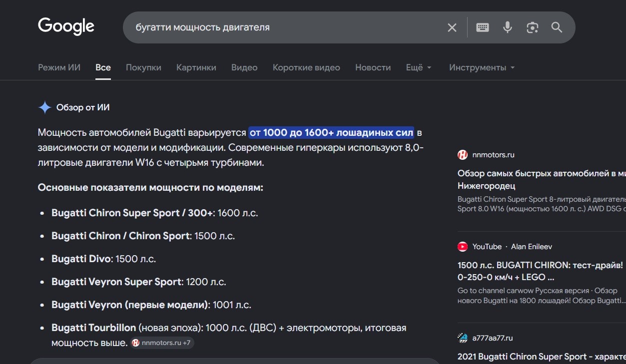Click YouTube · Alan Enileev source label
626x364 pixels.
click(512, 247)
